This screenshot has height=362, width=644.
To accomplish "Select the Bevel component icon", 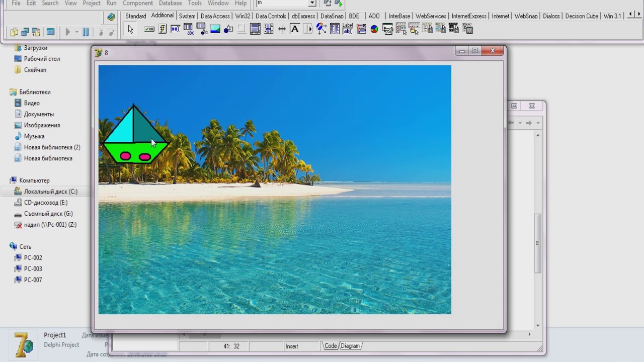I will click(x=242, y=29).
